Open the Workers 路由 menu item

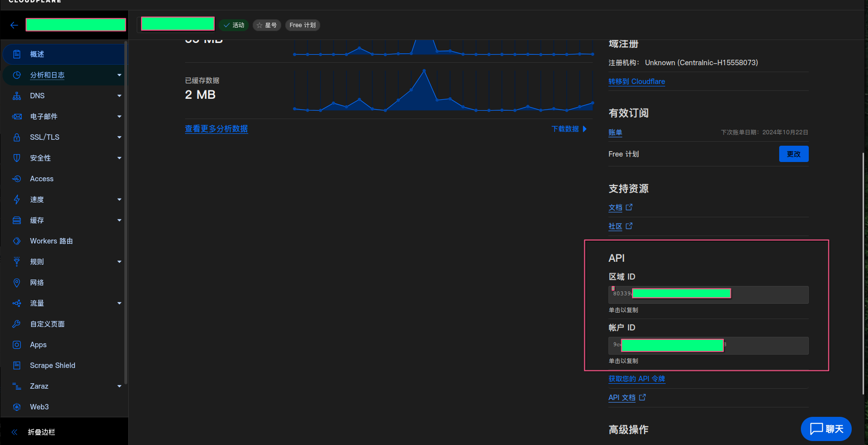point(64,241)
